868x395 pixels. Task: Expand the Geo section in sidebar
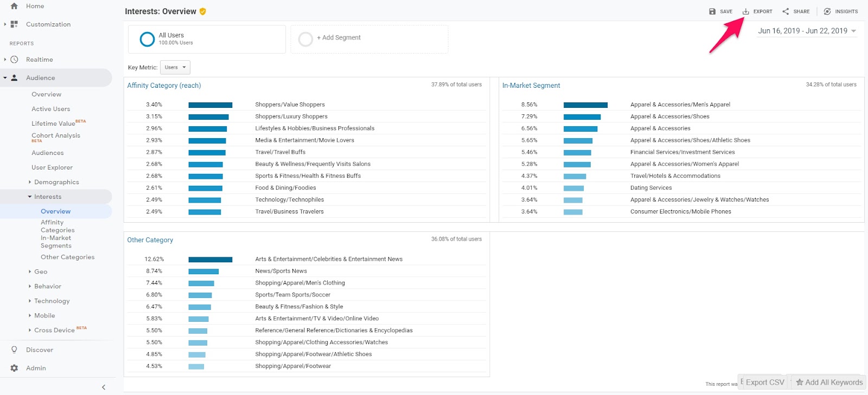40,271
